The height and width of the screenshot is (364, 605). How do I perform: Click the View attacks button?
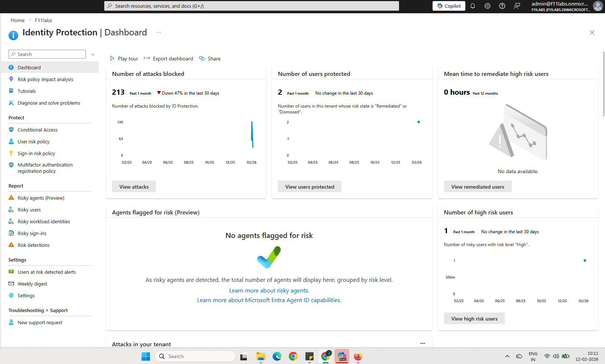point(134,187)
